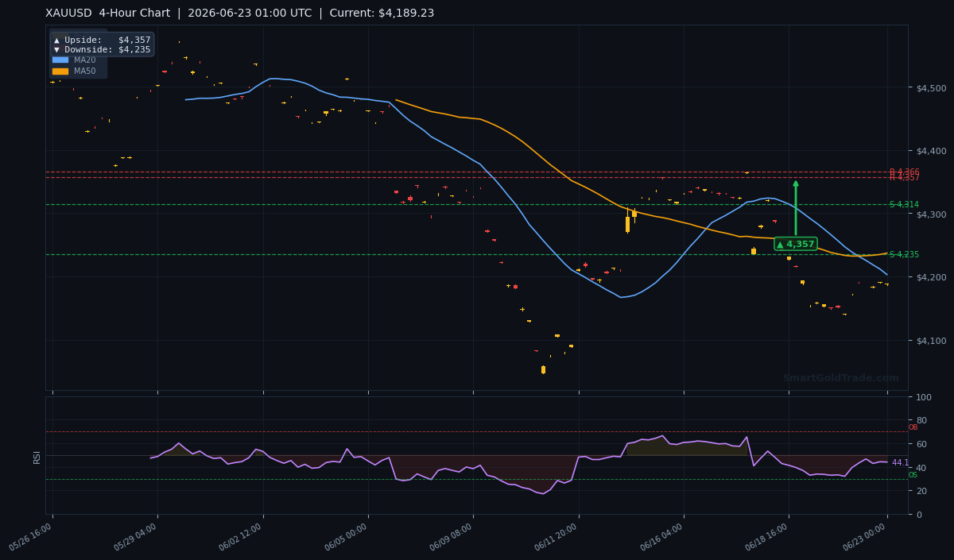
Task: Click the 05/29 04:00 date tick label
Action: click(x=136, y=537)
